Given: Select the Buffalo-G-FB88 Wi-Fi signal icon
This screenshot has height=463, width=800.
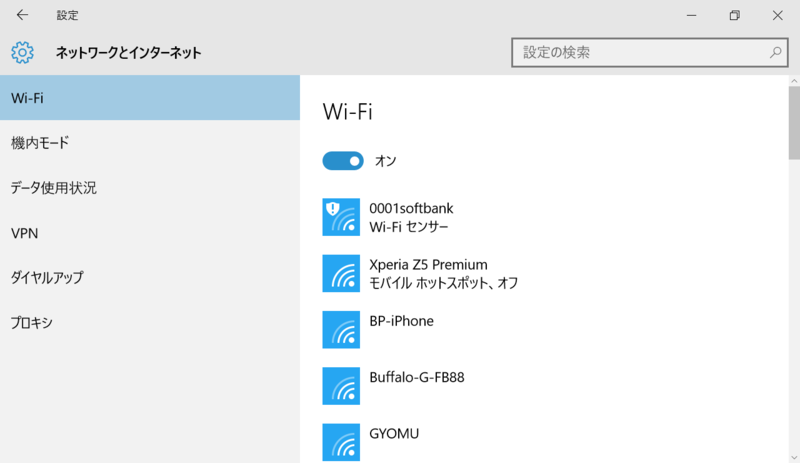Looking at the screenshot, I should tap(341, 386).
